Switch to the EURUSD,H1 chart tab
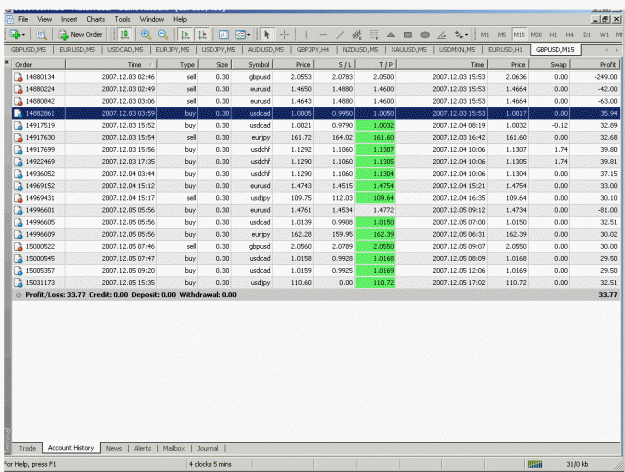The height and width of the screenshot is (472, 625). 505,50
